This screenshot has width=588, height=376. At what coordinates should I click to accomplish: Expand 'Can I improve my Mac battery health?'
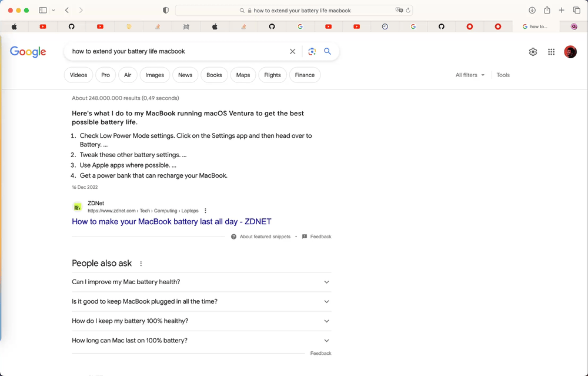tap(201, 282)
